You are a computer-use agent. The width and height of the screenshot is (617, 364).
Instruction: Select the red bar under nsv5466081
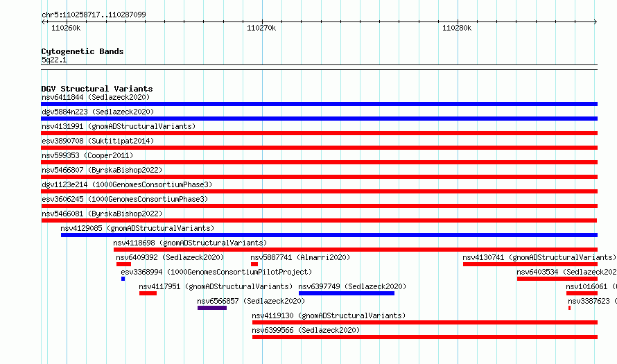tap(319, 220)
